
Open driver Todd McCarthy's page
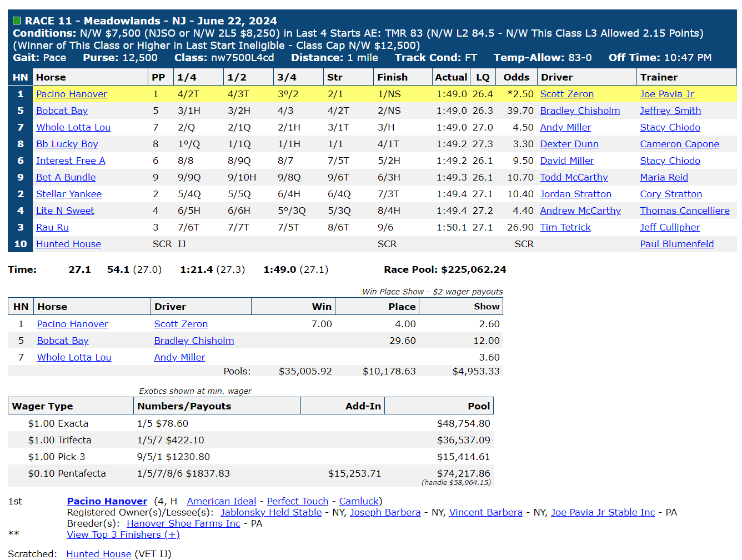coord(574,177)
